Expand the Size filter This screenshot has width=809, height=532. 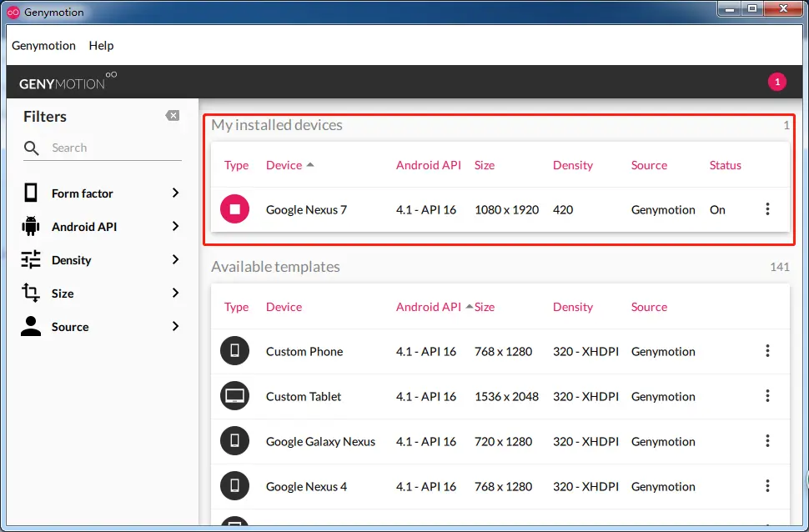[175, 293]
